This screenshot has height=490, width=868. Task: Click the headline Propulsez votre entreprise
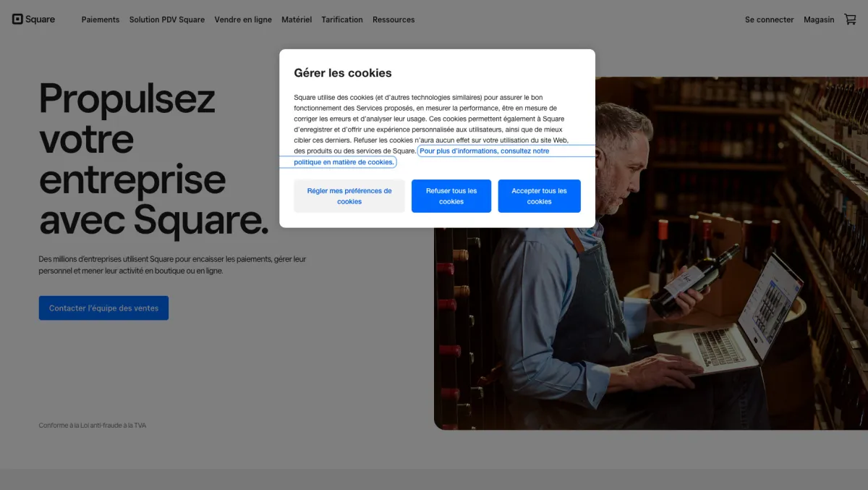[x=153, y=159]
